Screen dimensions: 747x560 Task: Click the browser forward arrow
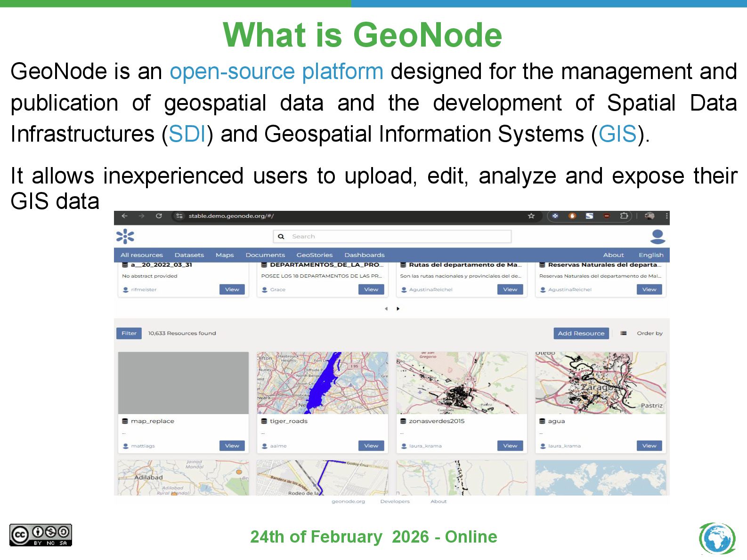click(141, 216)
